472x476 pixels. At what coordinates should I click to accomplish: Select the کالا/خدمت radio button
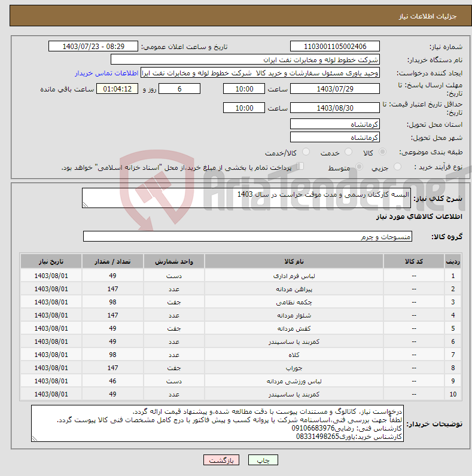306,152
